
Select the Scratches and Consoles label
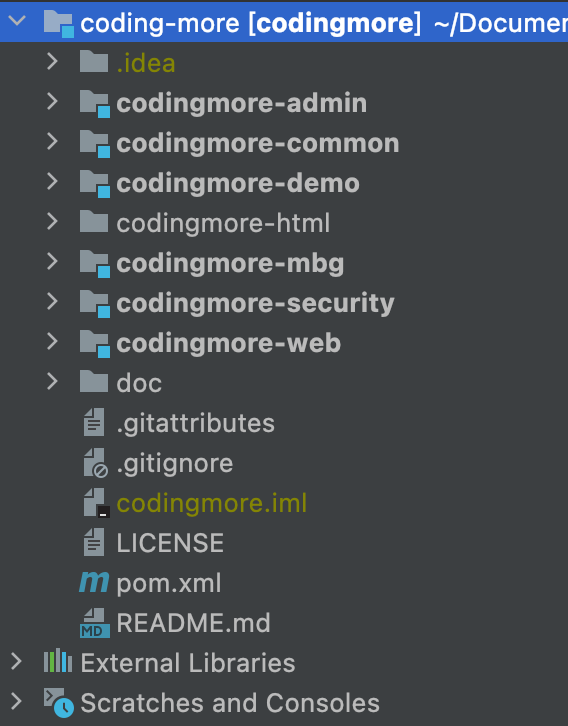click(x=230, y=703)
